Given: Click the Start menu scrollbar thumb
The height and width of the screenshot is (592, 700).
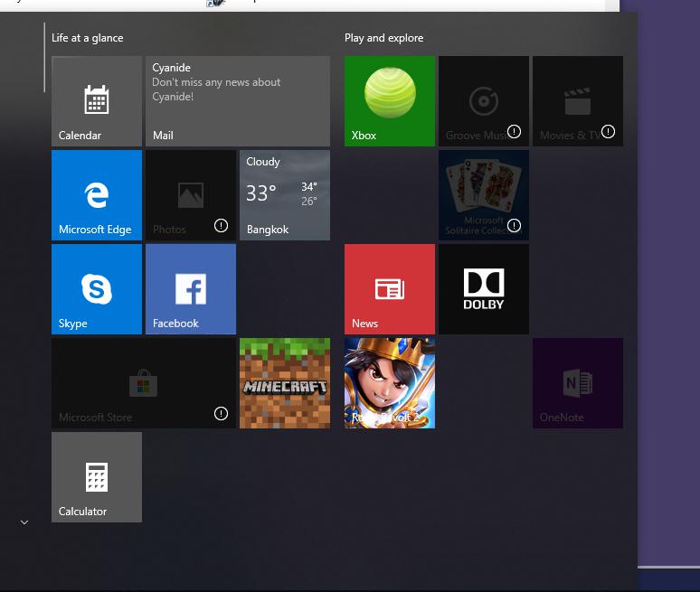Looking at the screenshot, I should click(x=44, y=58).
